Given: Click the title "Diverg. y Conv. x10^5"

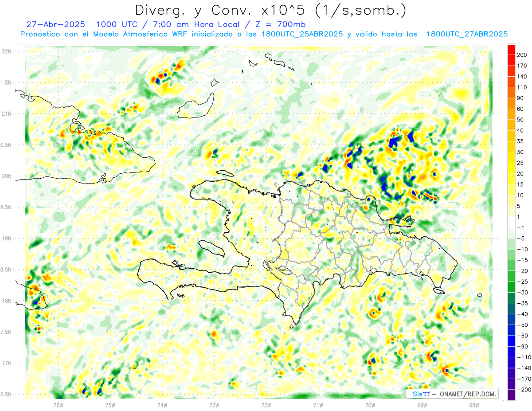Looking at the screenshot, I should (x=223, y=10).
